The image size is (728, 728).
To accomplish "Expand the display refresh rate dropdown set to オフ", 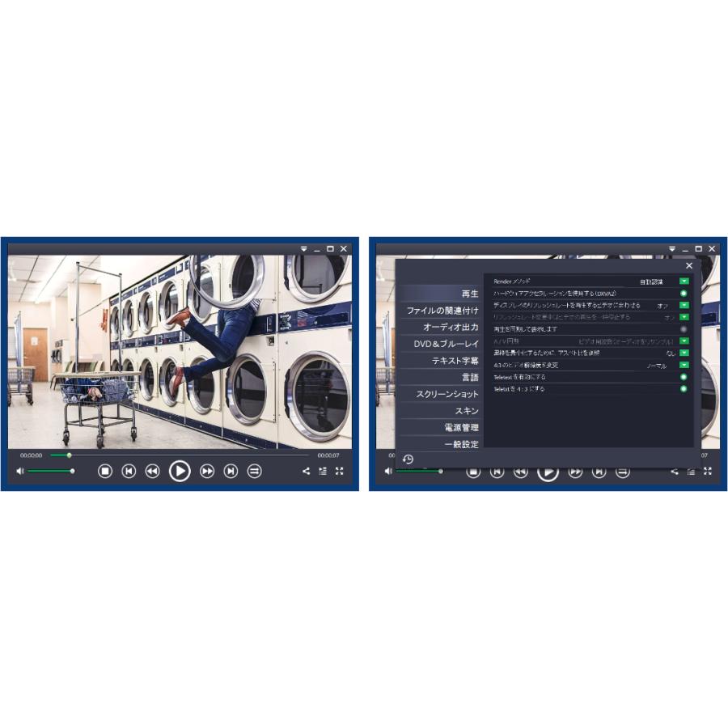I will coord(684,305).
